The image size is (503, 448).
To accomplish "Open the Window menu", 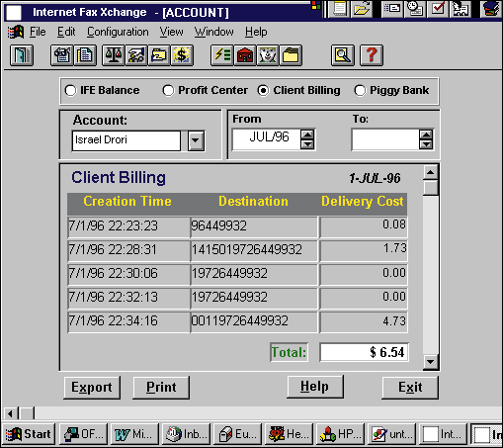I will click(x=213, y=32).
